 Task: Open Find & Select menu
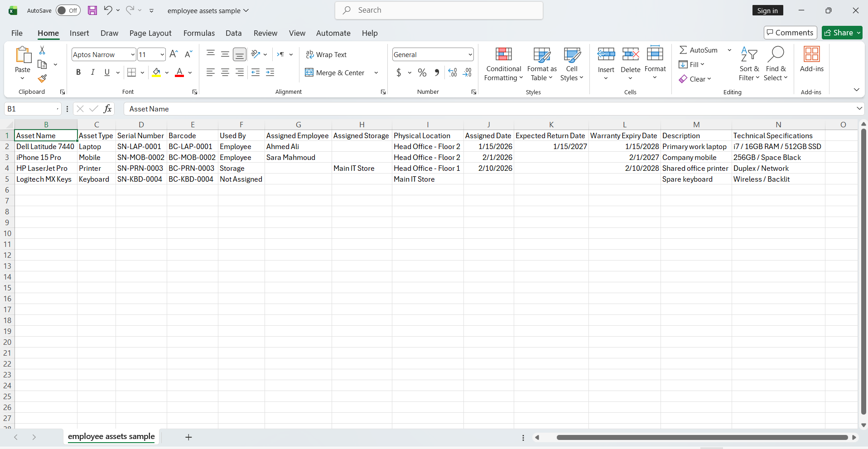776,64
